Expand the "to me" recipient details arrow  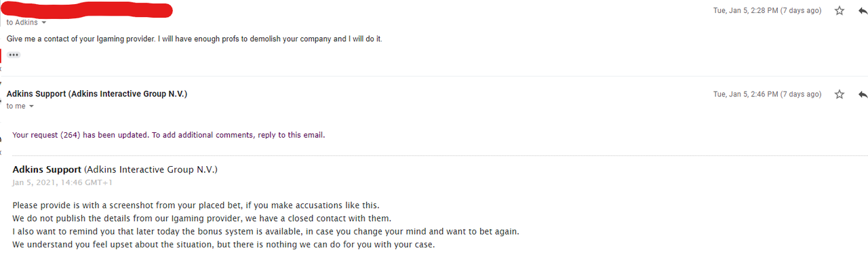[31, 106]
